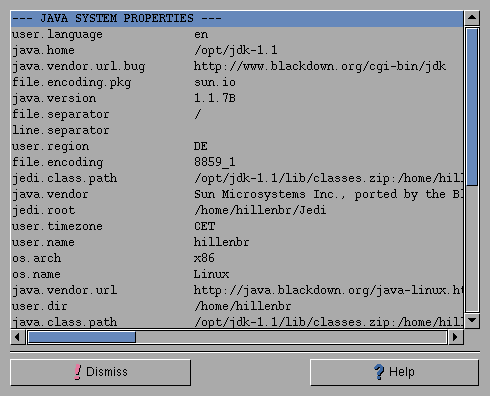The height and width of the screenshot is (396, 490).
Task: Select the jedi.root row
Action: [237, 210]
